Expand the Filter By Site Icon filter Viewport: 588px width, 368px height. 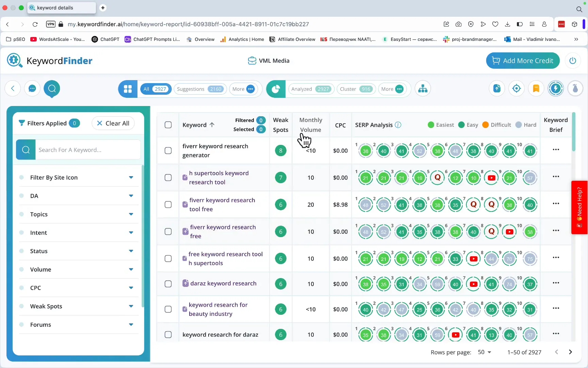coord(79,178)
